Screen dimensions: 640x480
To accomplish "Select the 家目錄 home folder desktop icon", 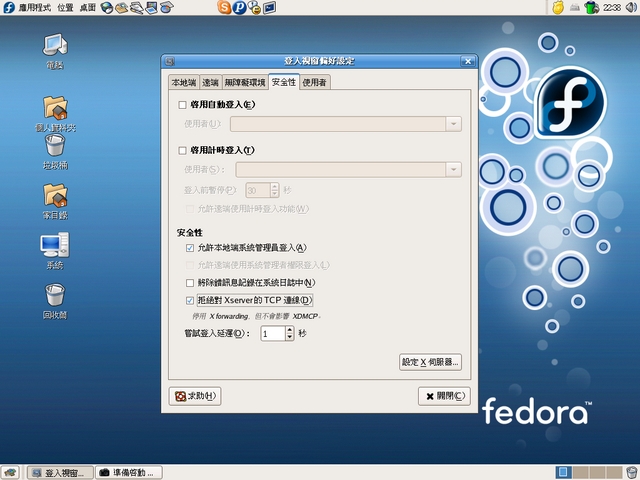I will (55, 202).
